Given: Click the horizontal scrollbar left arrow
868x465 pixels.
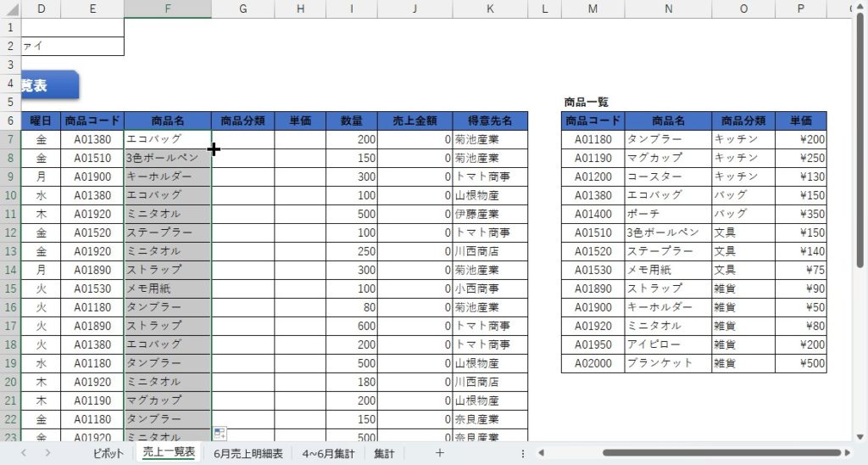Looking at the screenshot, I should click(540, 453).
